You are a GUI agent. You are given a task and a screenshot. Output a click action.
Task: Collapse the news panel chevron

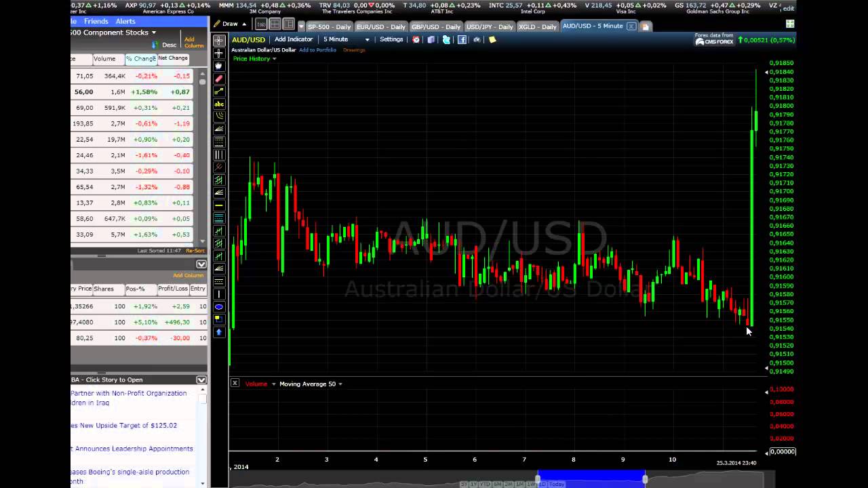point(201,380)
